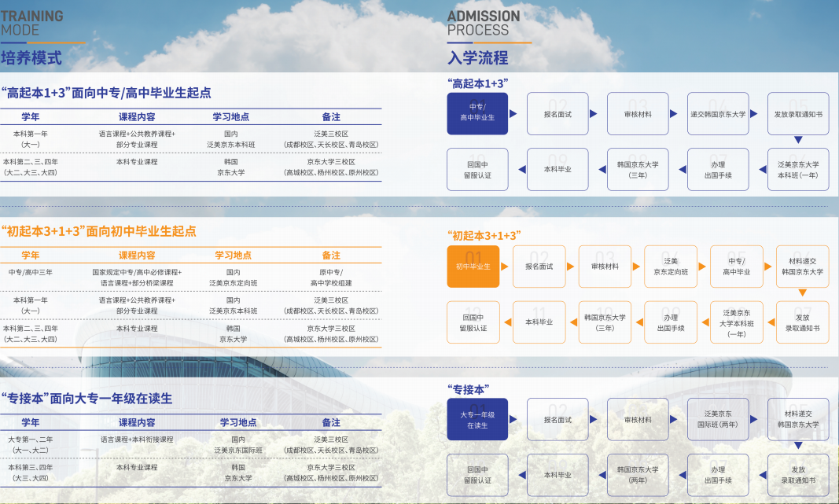The height and width of the screenshot is (504, 839).
Task: Select heading '“高起本1+3”面向中专/高中毕业生起点'
Action: (106, 93)
